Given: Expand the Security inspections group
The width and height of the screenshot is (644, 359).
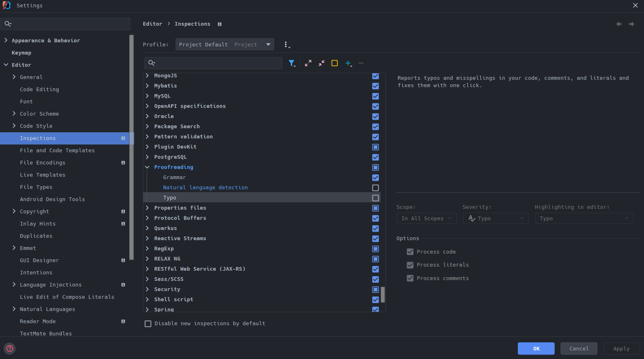Looking at the screenshot, I should [147, 289].
